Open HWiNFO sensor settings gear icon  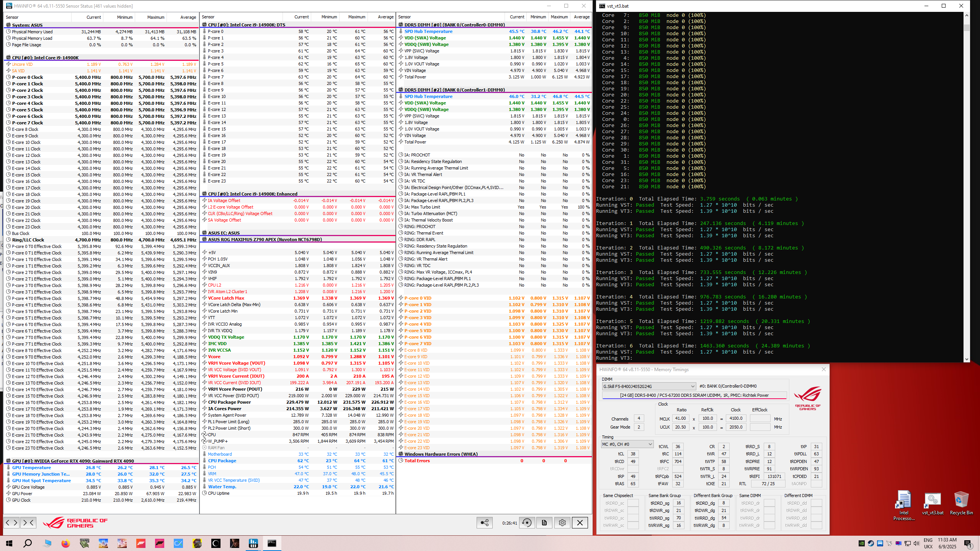click(x=562, y=523)
